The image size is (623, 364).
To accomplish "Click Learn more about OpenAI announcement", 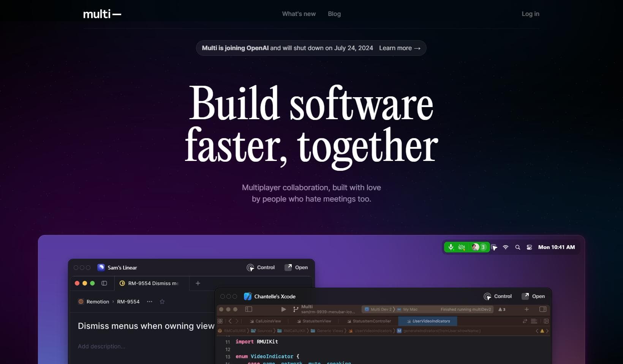I will click(x=400, y=48).
